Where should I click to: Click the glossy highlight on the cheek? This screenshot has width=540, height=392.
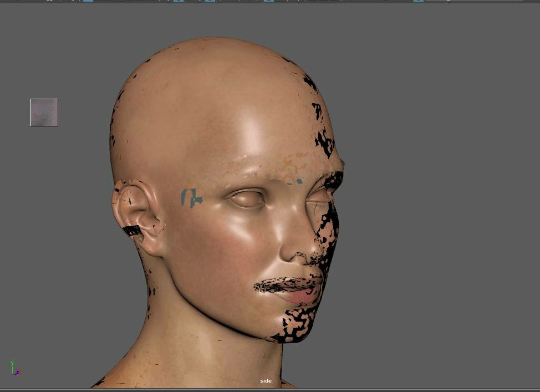244,233
